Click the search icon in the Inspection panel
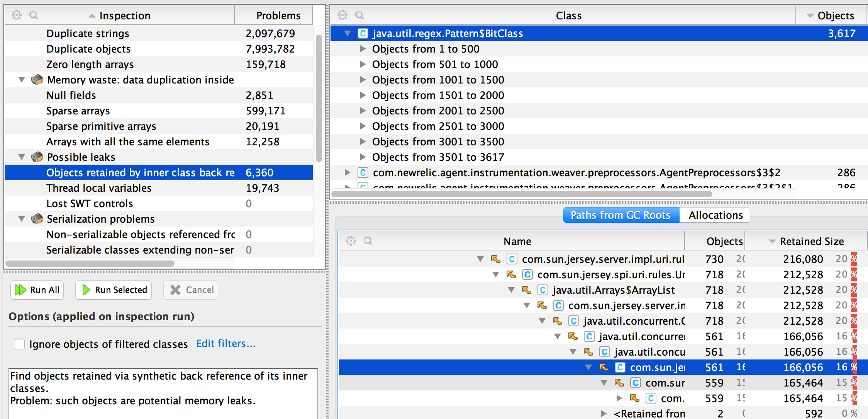Viewport: 868px width, 419px height. tap(34, 15)
